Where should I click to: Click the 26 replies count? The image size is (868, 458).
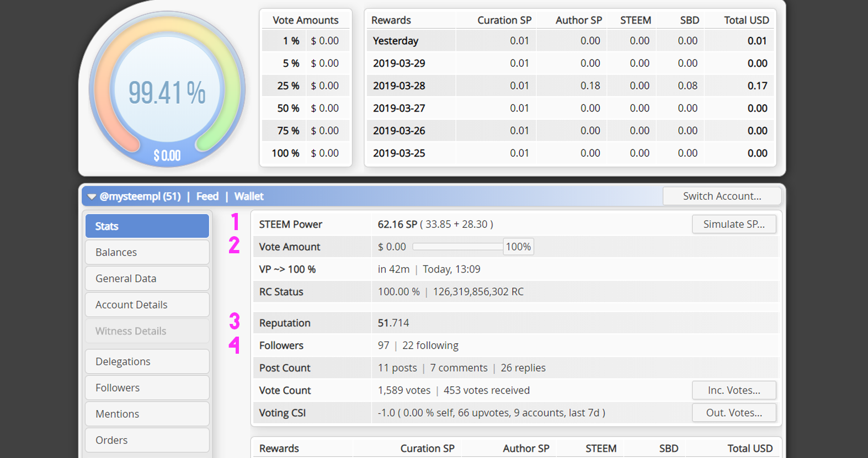[x=523, y=368]
